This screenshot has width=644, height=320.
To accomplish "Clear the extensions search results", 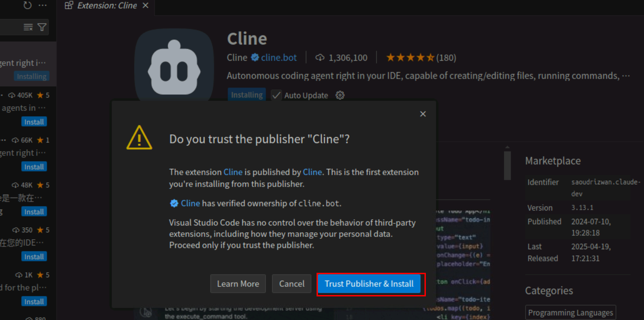I will [x=28, y=27].
